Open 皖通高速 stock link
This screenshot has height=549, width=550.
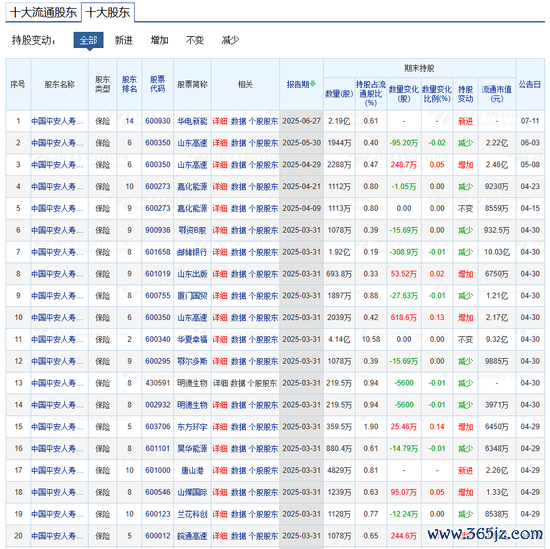click(x=192, y=536)
